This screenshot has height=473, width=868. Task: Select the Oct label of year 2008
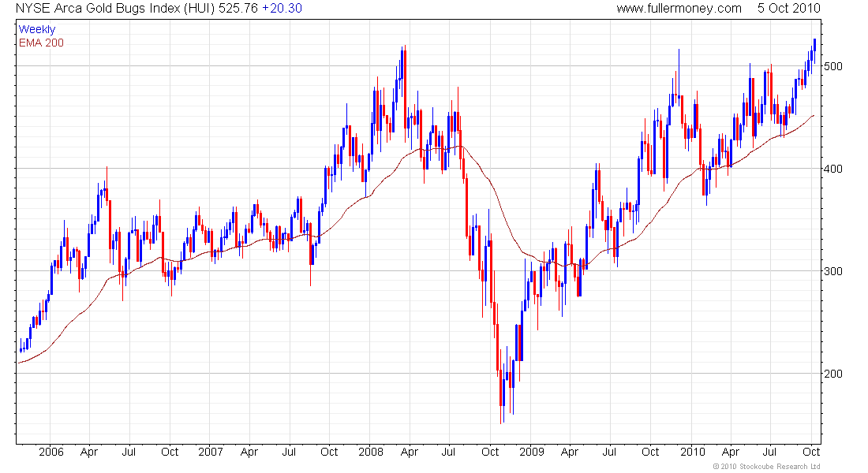coord(490,452)
